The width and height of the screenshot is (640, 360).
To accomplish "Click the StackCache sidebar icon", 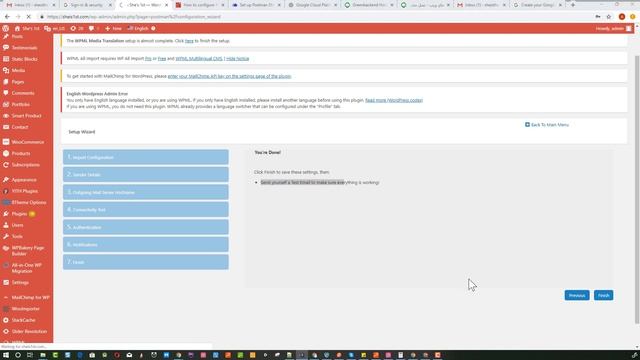I will click(6, 320).
